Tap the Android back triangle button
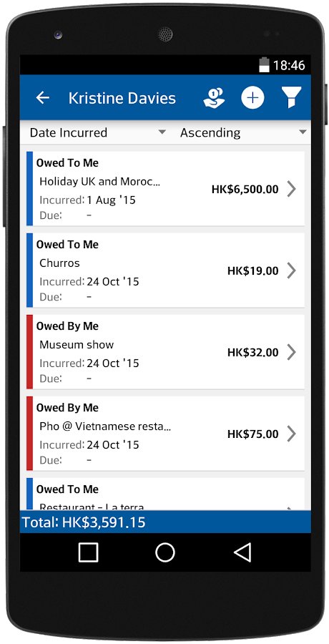 point(242,552)
